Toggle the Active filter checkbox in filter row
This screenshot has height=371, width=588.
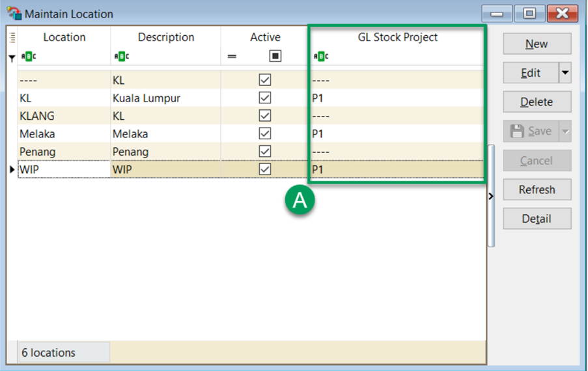coord(275,57)
